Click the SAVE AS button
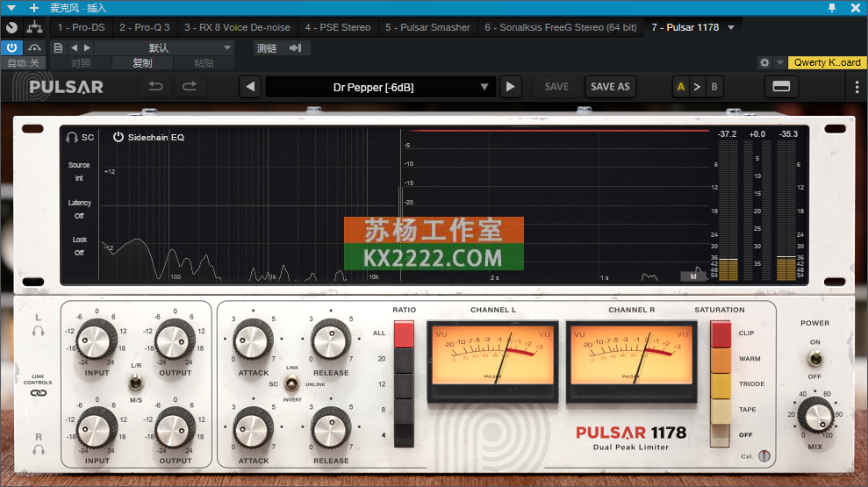Image resolution: width=868 pixels, height=487 pixels. tap(609, 87)
